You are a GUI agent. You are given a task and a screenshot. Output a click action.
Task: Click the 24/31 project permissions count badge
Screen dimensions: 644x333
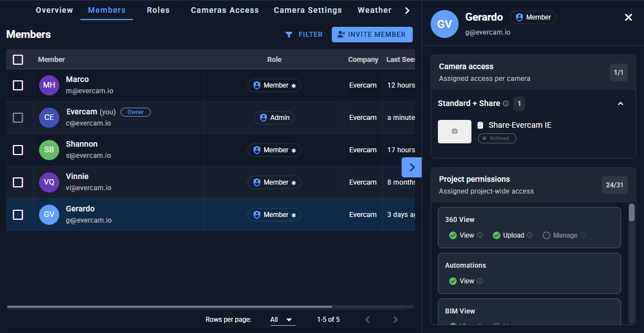614,185
